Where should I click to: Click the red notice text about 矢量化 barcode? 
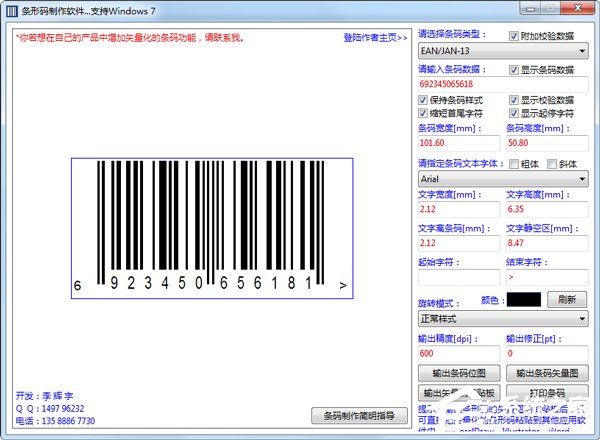(x=130, y=37)
